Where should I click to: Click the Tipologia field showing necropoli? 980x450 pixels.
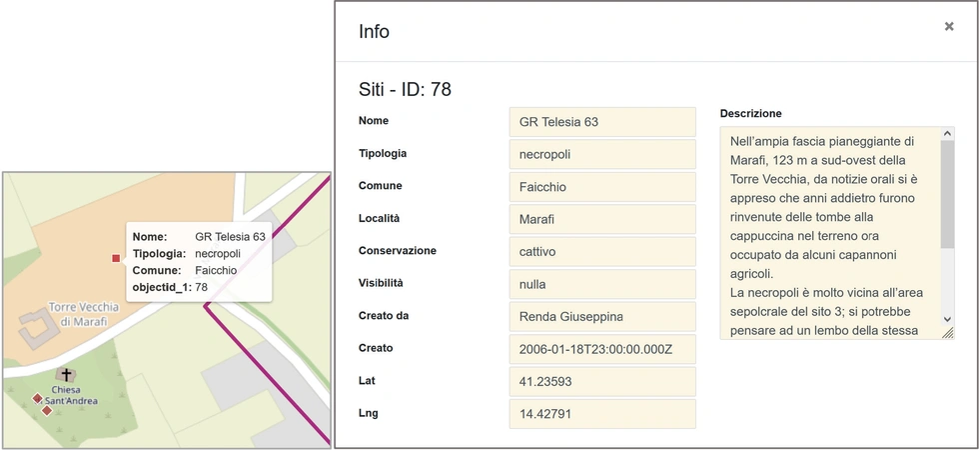pyautogui.click(x=601, y=154)
